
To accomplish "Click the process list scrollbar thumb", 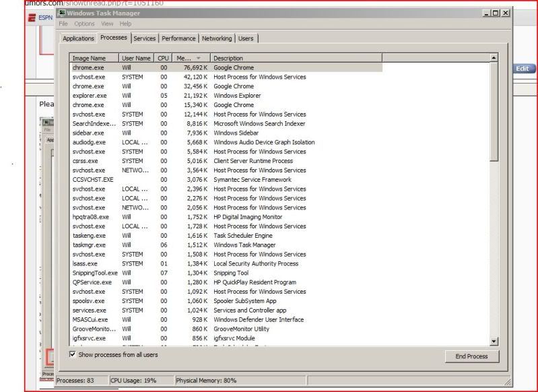I will (x=494, y=112).
